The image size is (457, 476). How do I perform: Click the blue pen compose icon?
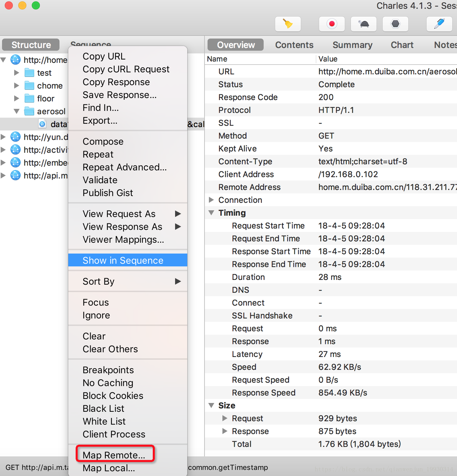439,24
